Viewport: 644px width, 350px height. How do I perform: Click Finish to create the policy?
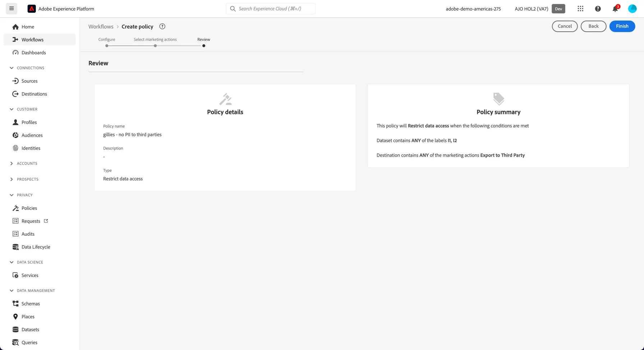(x=622, y=26)
